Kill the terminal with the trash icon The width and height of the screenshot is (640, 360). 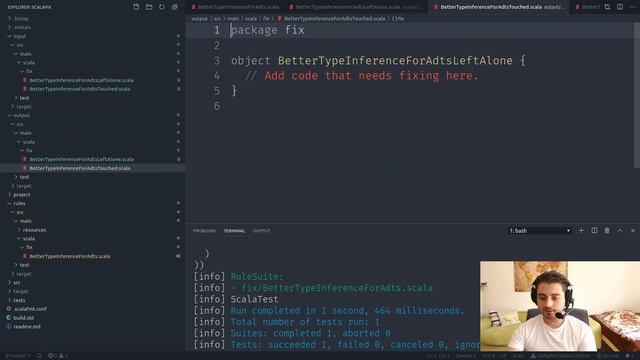(x=607, y=231)
